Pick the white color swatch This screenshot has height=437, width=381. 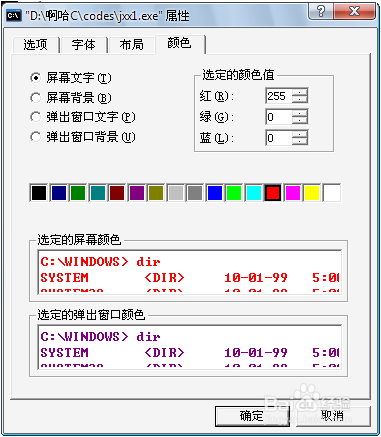click(332, 193)
